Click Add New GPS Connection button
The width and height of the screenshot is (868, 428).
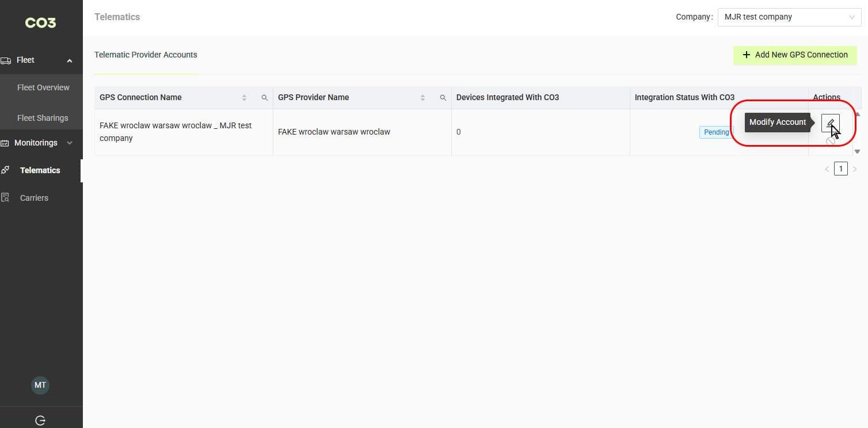pos(795,55)
